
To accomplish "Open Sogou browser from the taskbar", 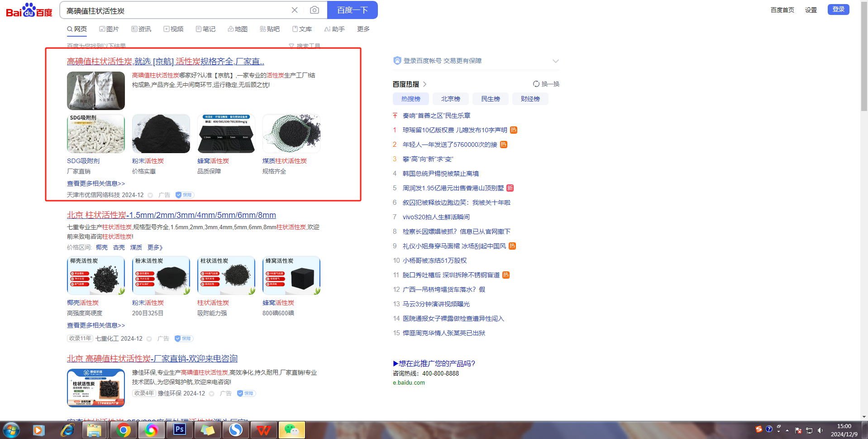I will 235,430.
